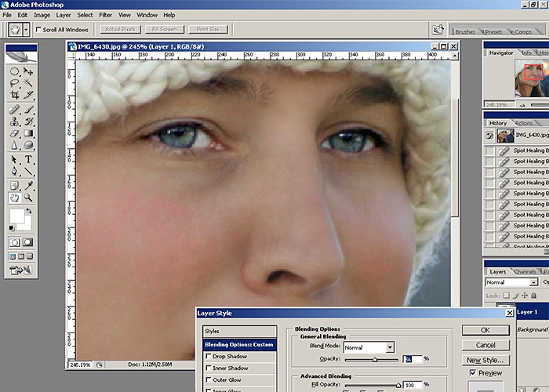This screenshot has width=549, height=392.
Task: Click the Fill Opacity value field
Action: tap(413, 385)
